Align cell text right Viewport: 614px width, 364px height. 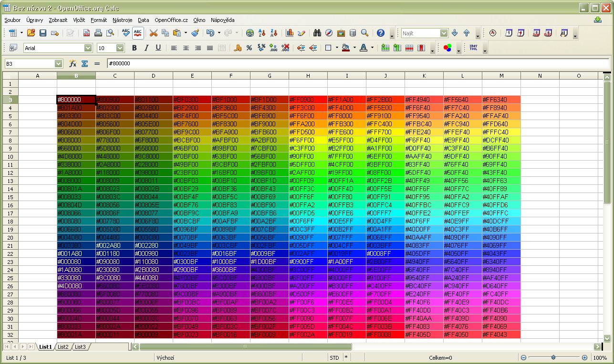pos(198,48)
